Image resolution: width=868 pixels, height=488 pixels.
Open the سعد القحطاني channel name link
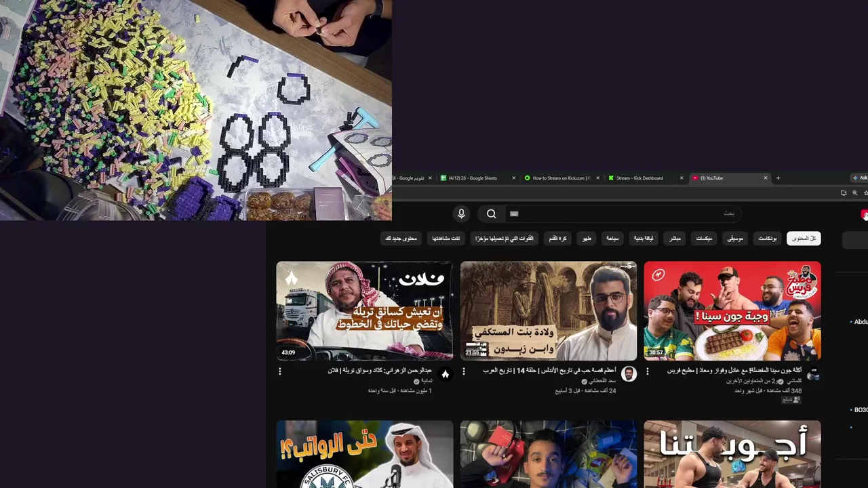pyautogui.click(x=603, y=381)
